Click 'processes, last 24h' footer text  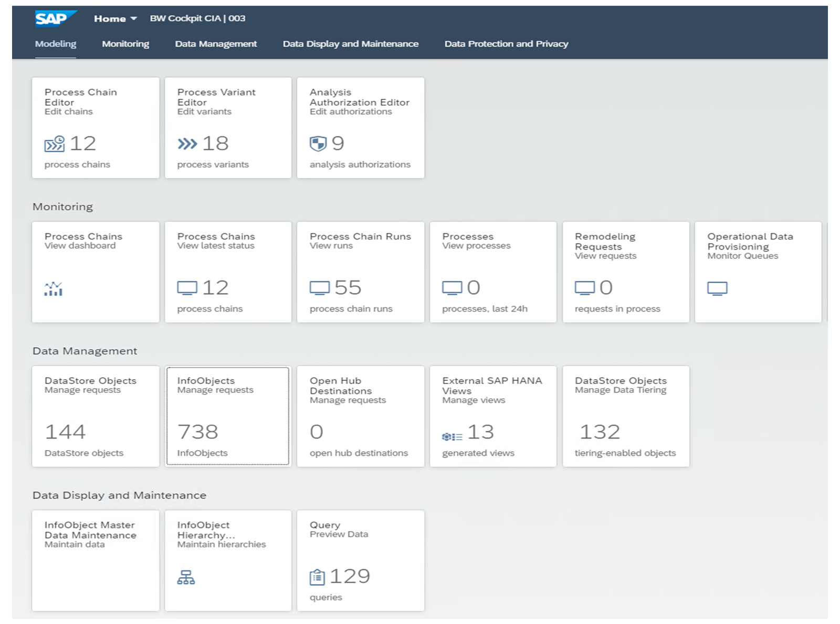tap(485, 309)
